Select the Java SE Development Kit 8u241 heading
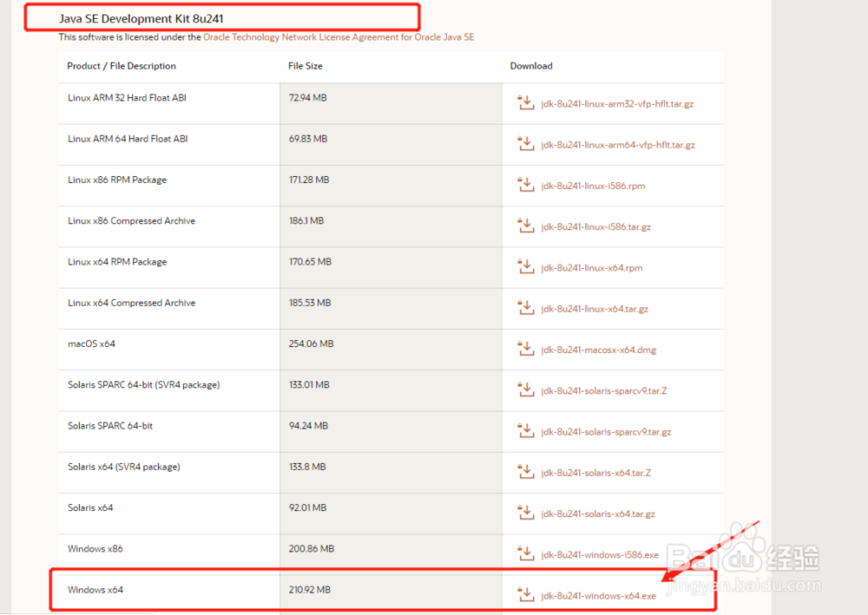This screenshot has width=868, height=615. pos(141,18)
